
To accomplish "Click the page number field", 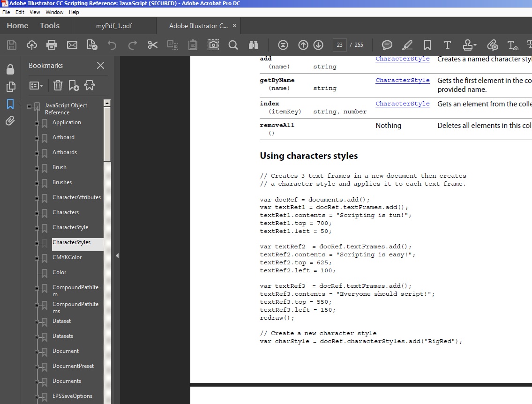I will (340, 45).
